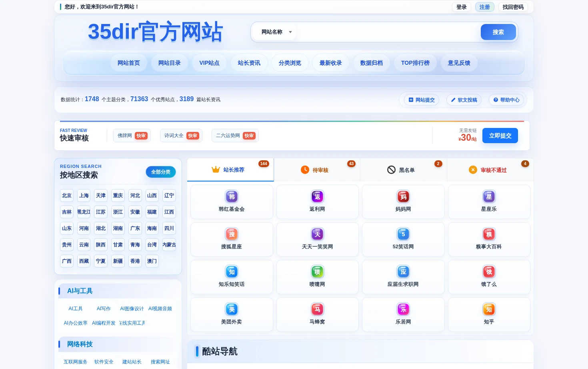Click the 搜狐星座 site icon
This screenshot has width=588, height=369.
232,234
